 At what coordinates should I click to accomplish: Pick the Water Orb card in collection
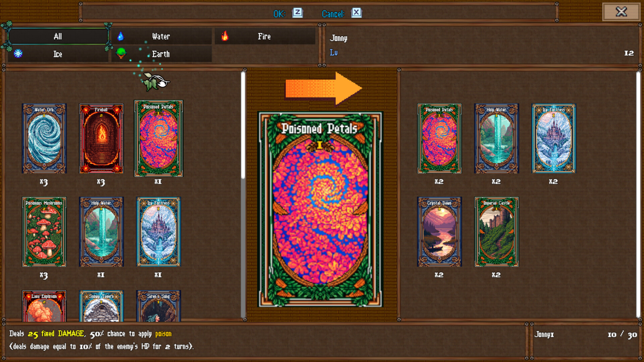pos(44,138)
